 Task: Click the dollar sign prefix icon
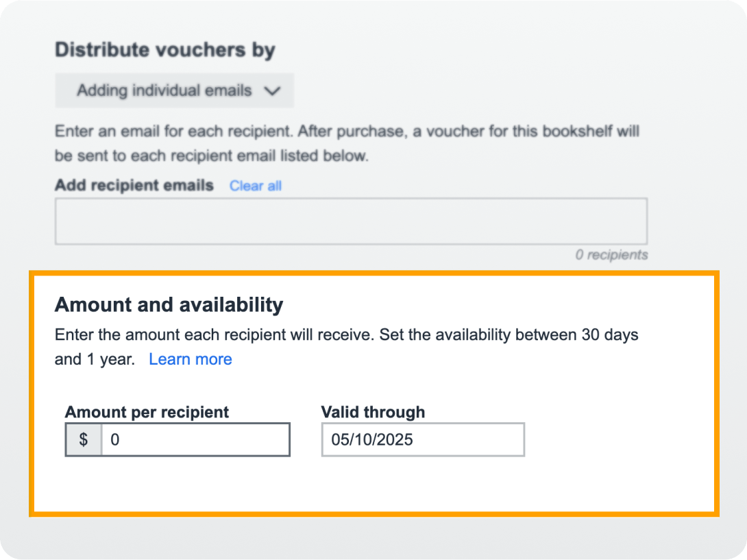coord(84,439)
